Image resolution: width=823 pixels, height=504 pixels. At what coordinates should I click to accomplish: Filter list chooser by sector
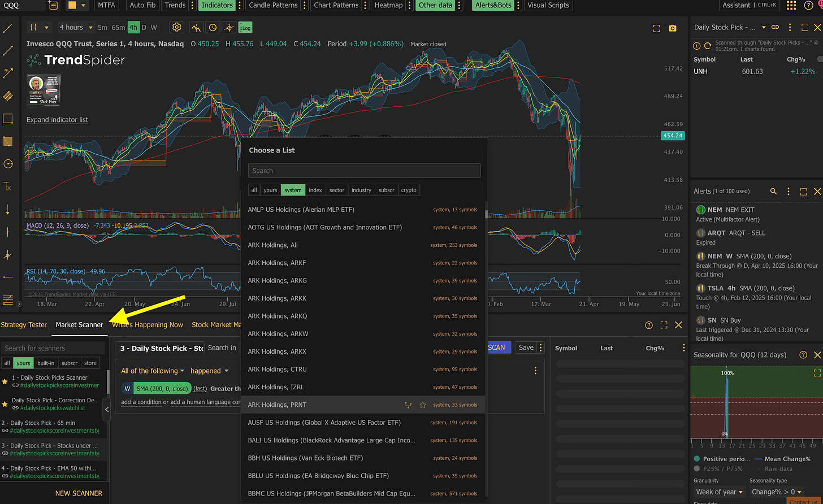tap(337, 190)
